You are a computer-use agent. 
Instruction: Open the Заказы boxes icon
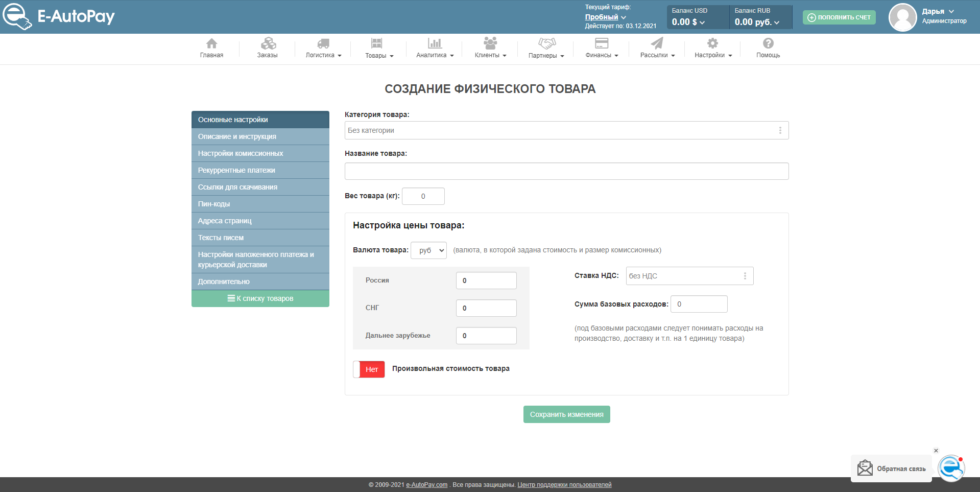268,43
